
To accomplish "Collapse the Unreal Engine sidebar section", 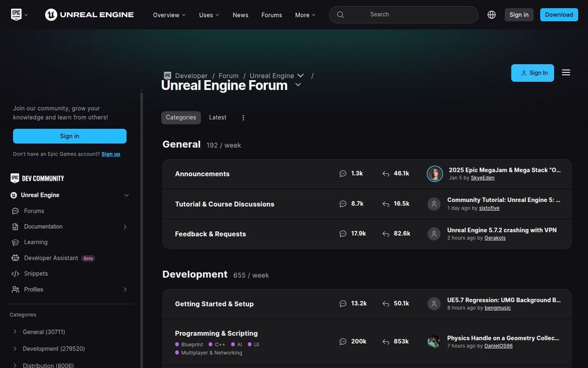I will tap(126, 195).
